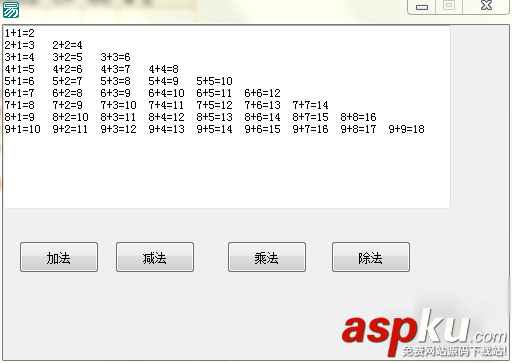The width and height of the screenshot is (512, 363).
Task: Click the text "3+2=5"
Action: click(x=67, y=57)
